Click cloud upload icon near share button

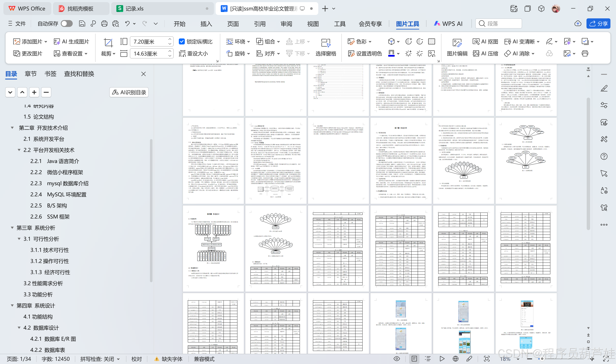[578, 23]
